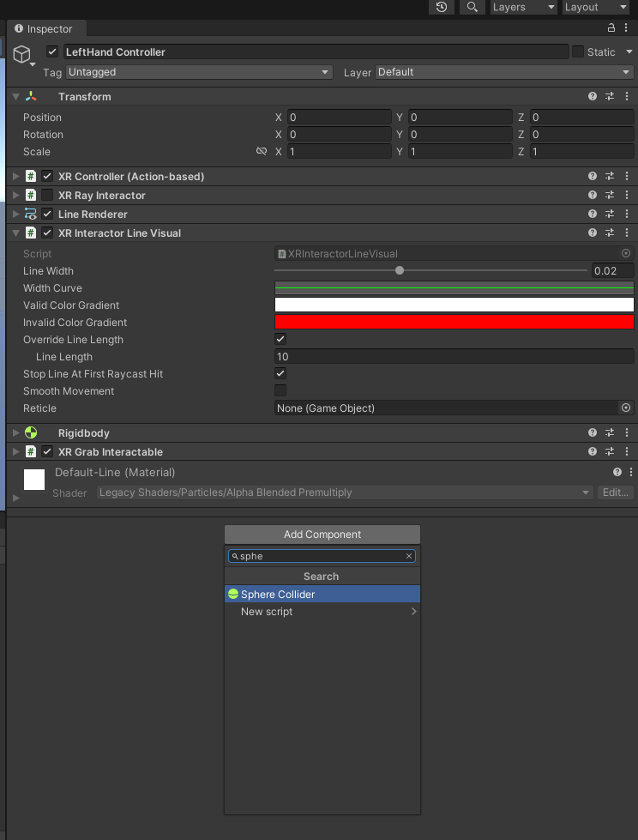Image resolution: width=638 pixels, height=840 pixels.
Task: Enable the Smooth Movement checkbox
Action: (x=280, y=391)
